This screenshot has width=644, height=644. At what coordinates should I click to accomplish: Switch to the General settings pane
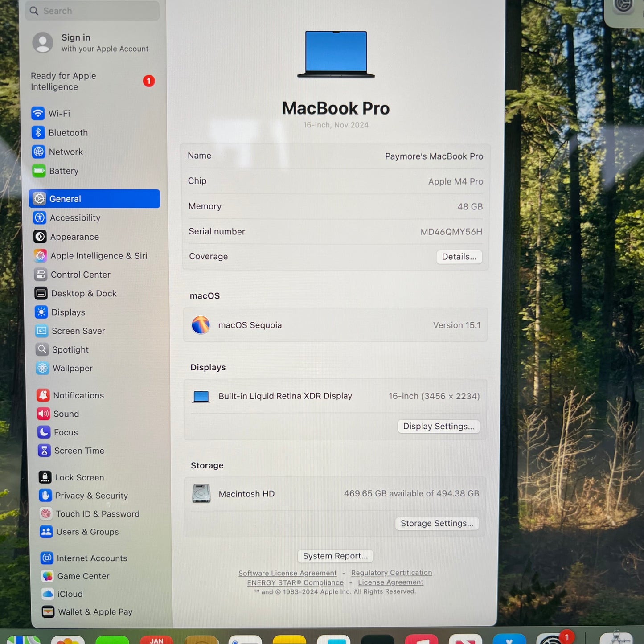coord(66,199)
